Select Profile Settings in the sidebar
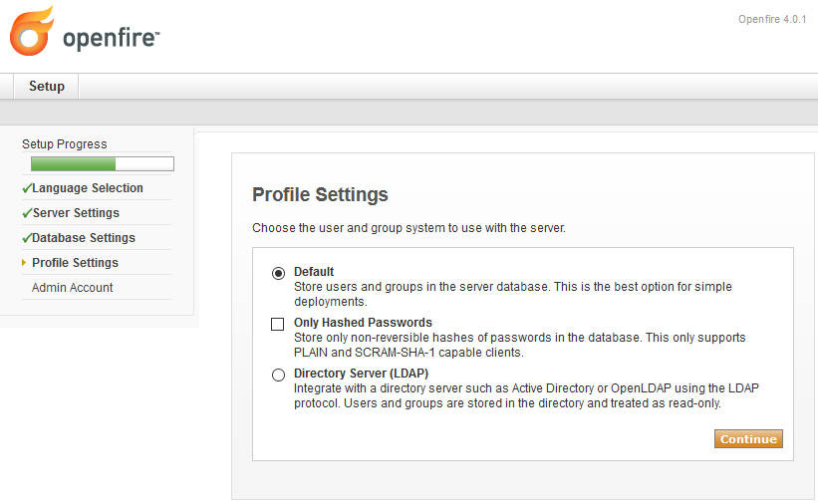Viewport: 818px width, 504px height. click(x=75, y=262)
